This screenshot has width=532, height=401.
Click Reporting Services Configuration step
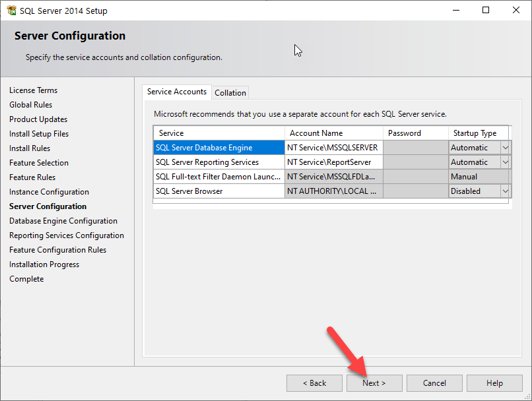pyautogui.click(x=67, y=235)
